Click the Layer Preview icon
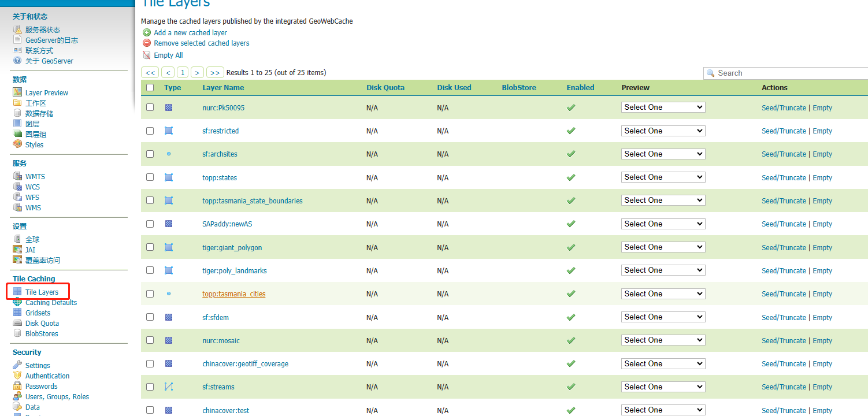Viewport: 868px width, 416px height. [17, 92]
